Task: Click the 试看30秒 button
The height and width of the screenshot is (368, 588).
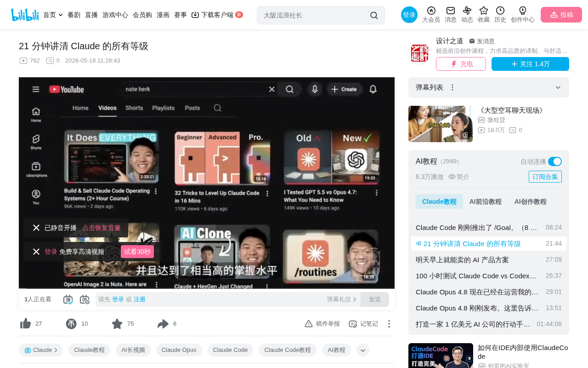Action: 137,252
